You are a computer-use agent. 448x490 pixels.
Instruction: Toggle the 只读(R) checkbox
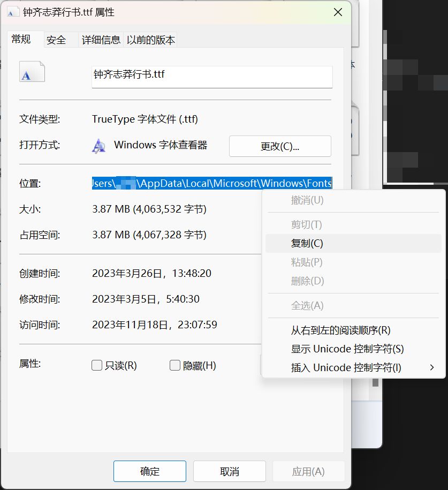pos(97,365)
